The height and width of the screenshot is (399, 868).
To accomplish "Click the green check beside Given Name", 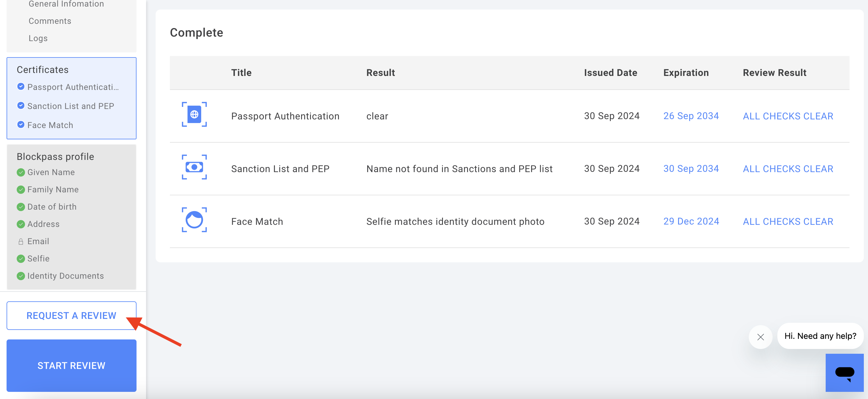I will 21,172.
